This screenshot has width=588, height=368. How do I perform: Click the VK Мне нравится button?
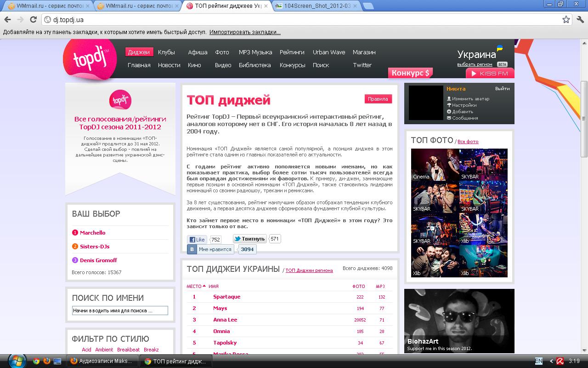coord(210,249)
